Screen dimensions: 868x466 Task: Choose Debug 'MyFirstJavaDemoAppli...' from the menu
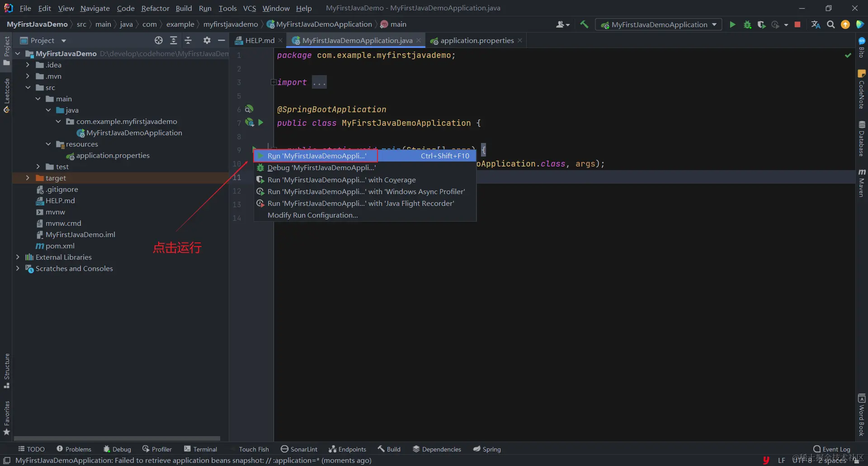[x=365, y=167]
